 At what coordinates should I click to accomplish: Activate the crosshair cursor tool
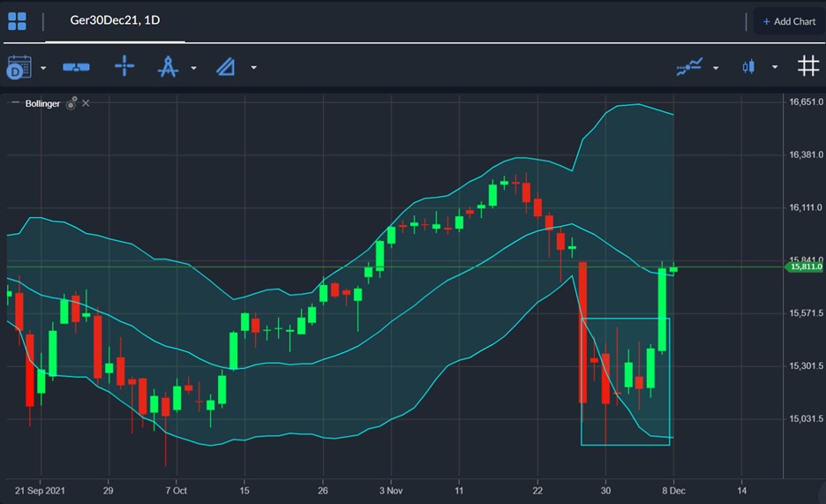click(x=124, y=67)
